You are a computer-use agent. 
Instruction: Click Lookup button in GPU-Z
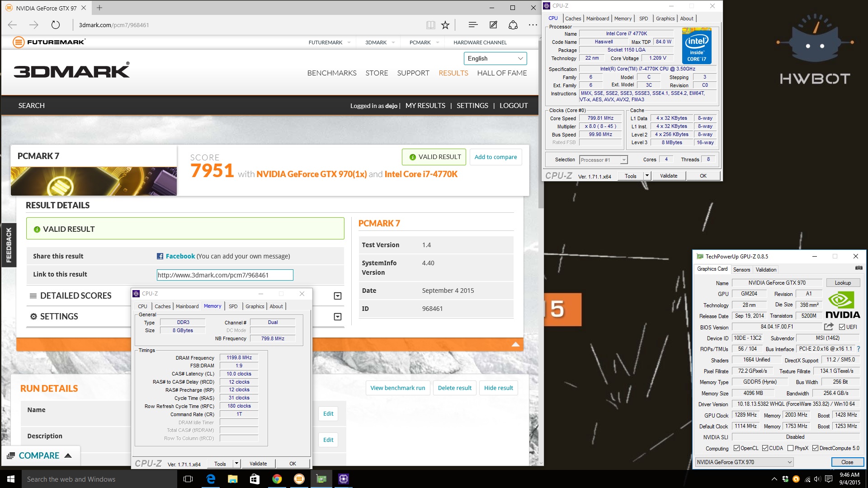pyautogui.click(x=843, y=283)
